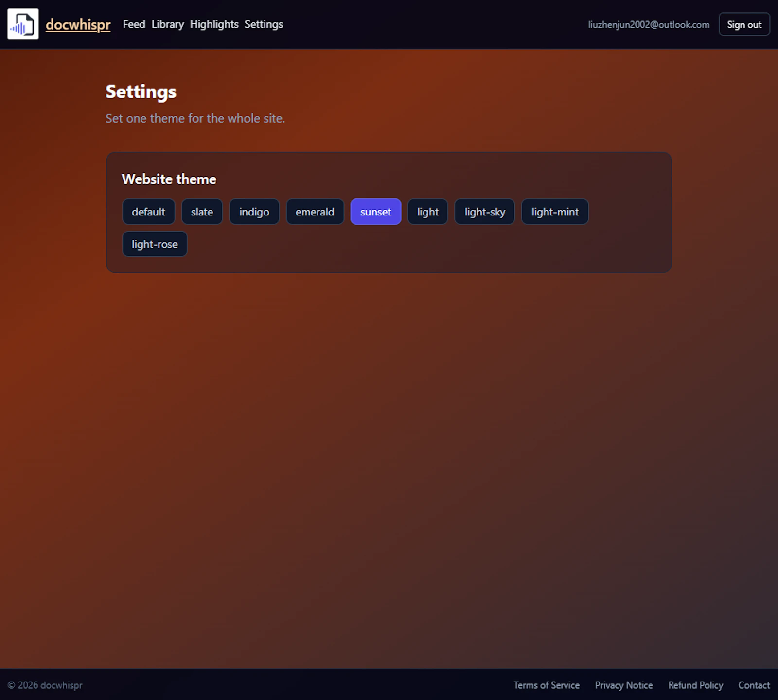
Task: Open the docwhispr home link
Action: pyautogui.click(x=78, y=24)
